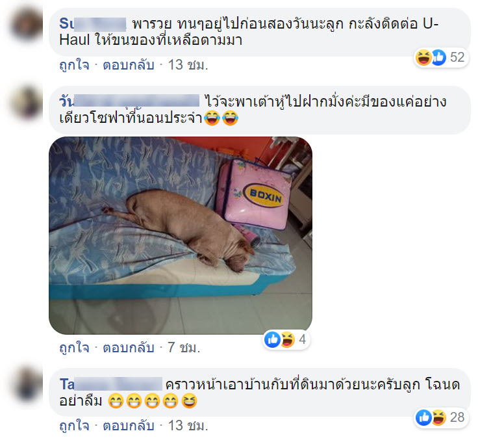The width and height of the screenshot is (504, 442).
Task: Show the 52 reactions count list
Action: (x=457, y=58)
